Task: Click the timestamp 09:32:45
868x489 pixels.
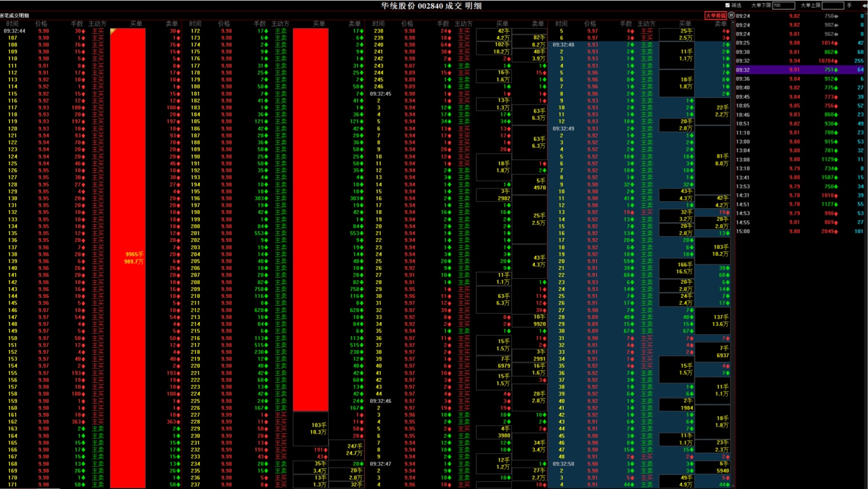Action: point(381,93)
